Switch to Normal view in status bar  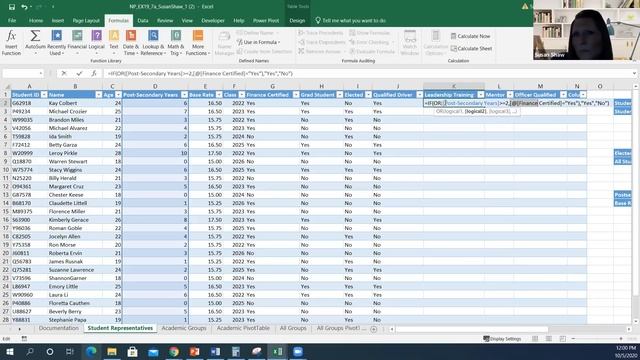click(535, 339)
